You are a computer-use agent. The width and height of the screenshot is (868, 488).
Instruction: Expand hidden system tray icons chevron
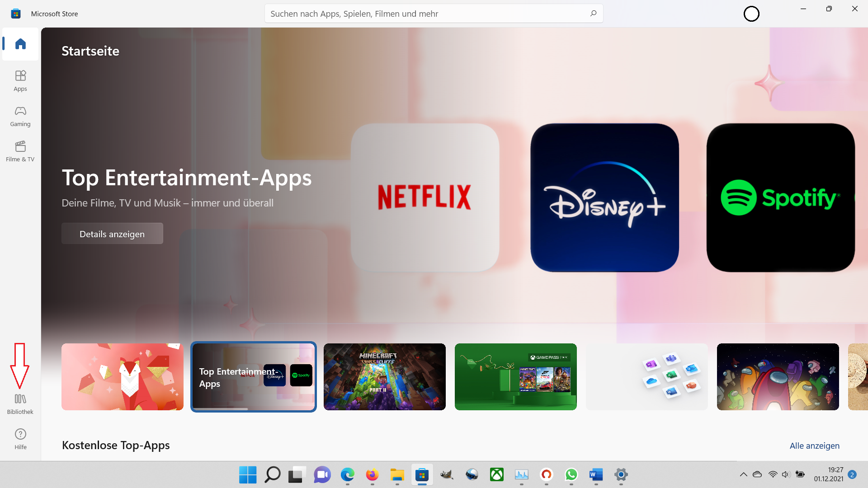pos(743,474)
